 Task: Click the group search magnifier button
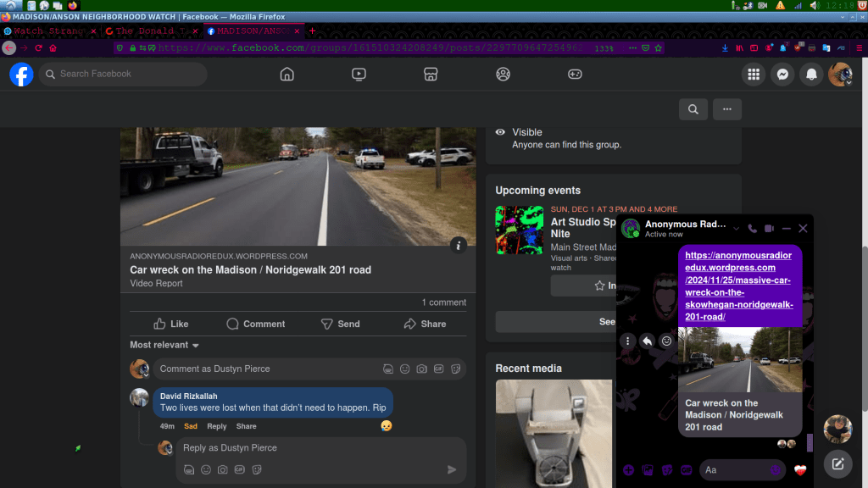[693, 109]
